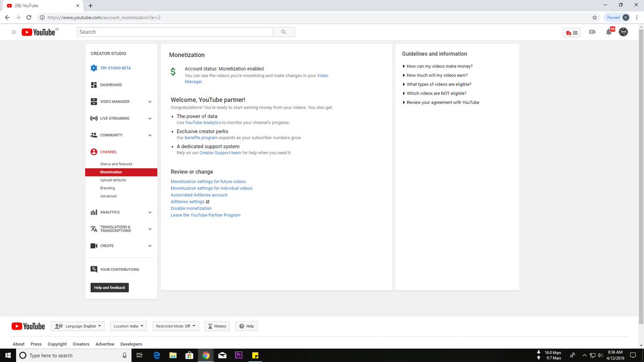Image resolution: width=644 pixels, height=362 pixels.
Task: Click the search magnifier button
Action: pyautogui.click(x=283, y=32)
